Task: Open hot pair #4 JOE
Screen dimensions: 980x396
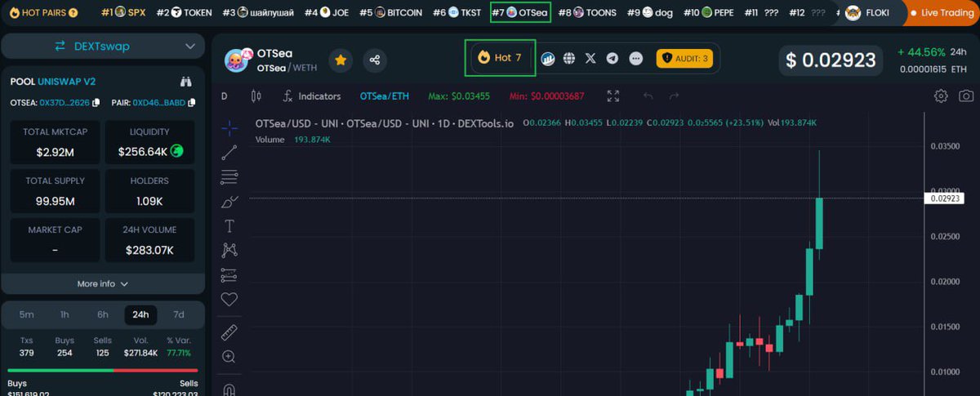Action: point(327,13)
